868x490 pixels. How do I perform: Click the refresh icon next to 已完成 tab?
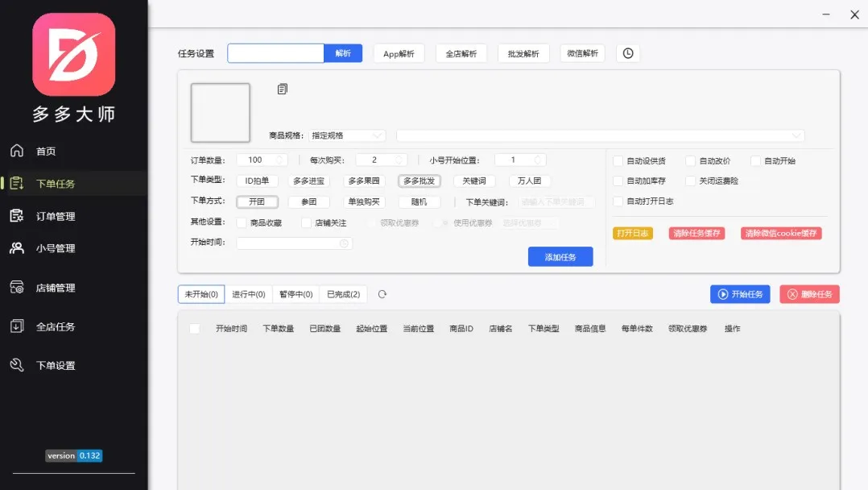tap(382, 294)
